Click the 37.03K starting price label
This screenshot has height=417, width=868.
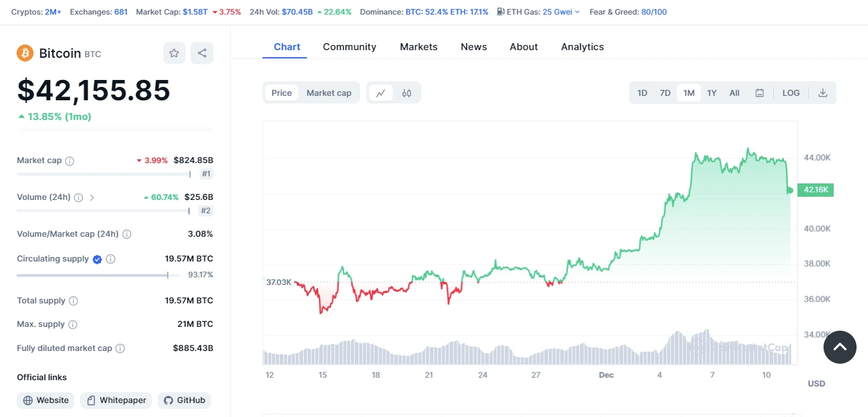[279, 282]
